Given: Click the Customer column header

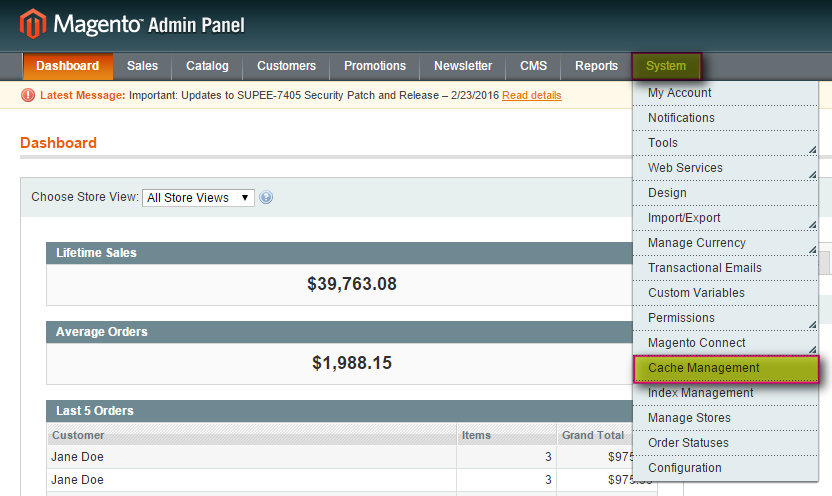Looking at the screenshot, I should [252, 435].
